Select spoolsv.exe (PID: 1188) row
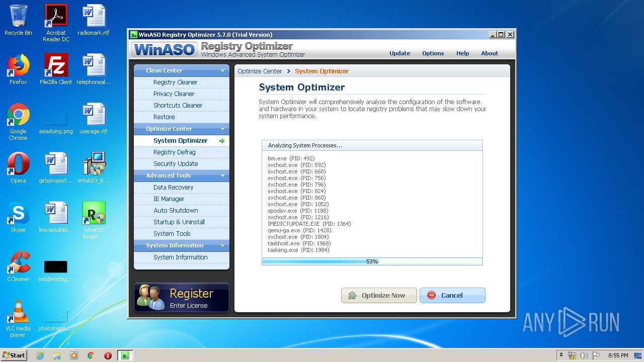 coord(298,211)
